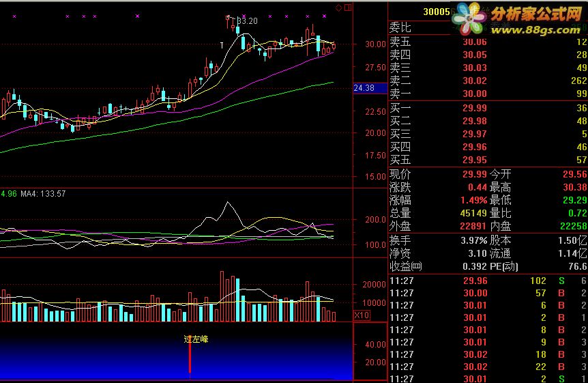This screenshot has width=588, height=383.
Task: Select the 买三 row at 29.97
Action: tap(488, 134)
